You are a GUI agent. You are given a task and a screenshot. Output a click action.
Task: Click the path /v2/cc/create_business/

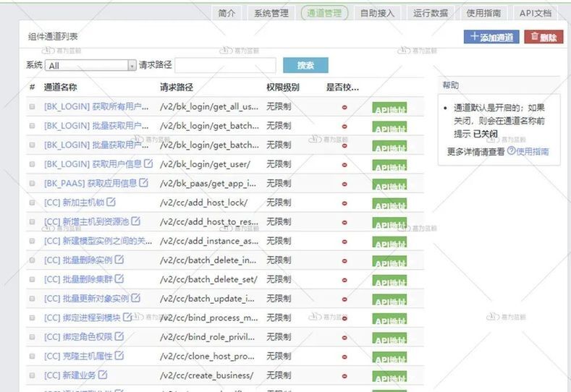(x=206, y=375)
